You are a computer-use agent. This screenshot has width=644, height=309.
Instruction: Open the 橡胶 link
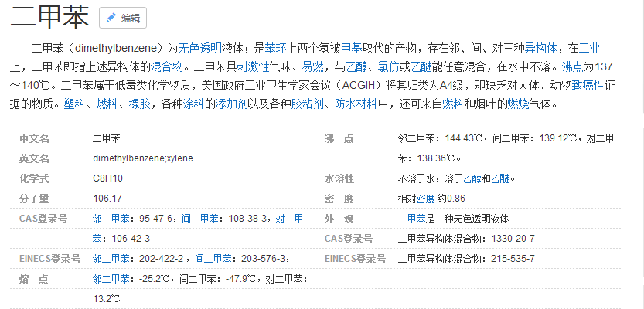(140, 104)
